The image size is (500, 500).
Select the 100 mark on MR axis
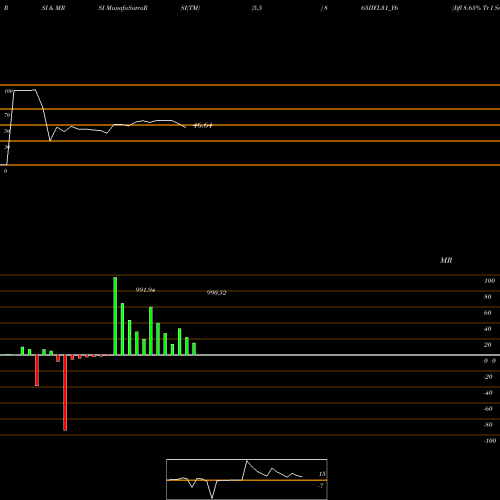coord(489,281)
